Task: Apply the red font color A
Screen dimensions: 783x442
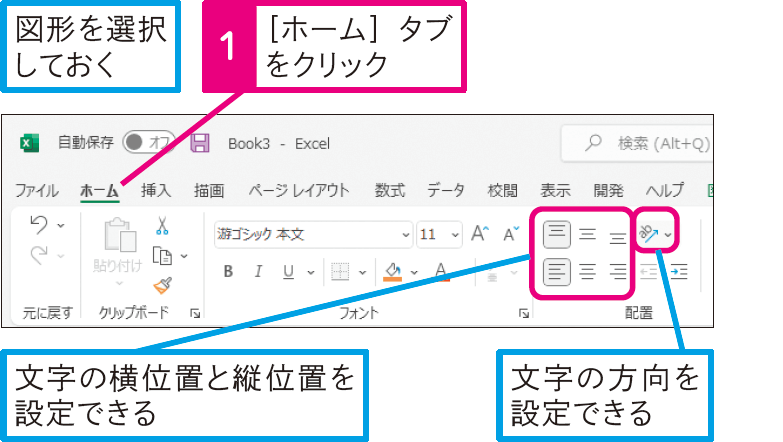Action: 441,272
